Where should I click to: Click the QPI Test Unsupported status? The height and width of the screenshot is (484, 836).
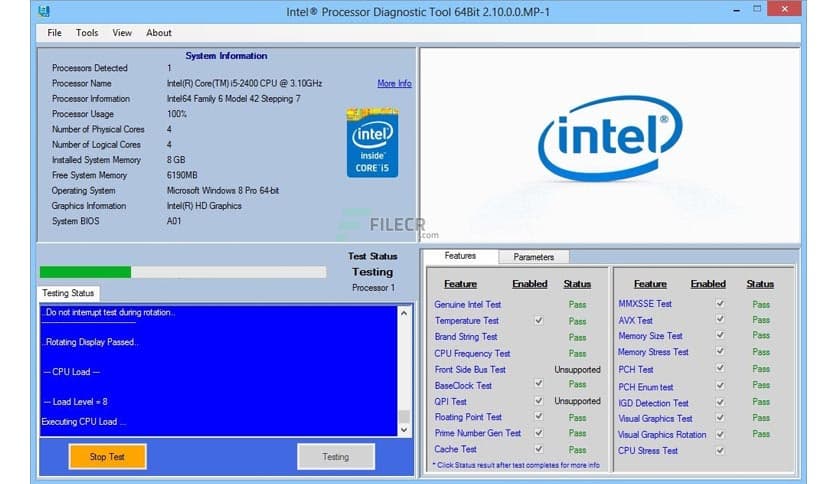[577, 401]
